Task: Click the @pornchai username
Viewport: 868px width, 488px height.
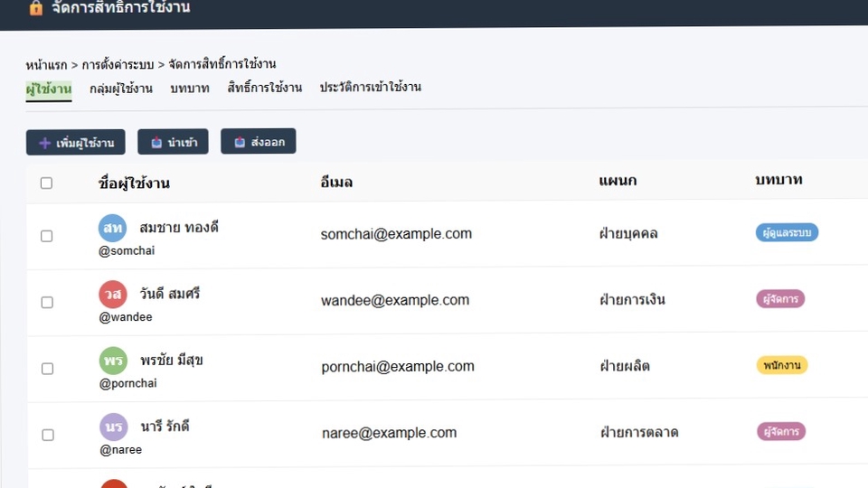Action: coord(127,384)
